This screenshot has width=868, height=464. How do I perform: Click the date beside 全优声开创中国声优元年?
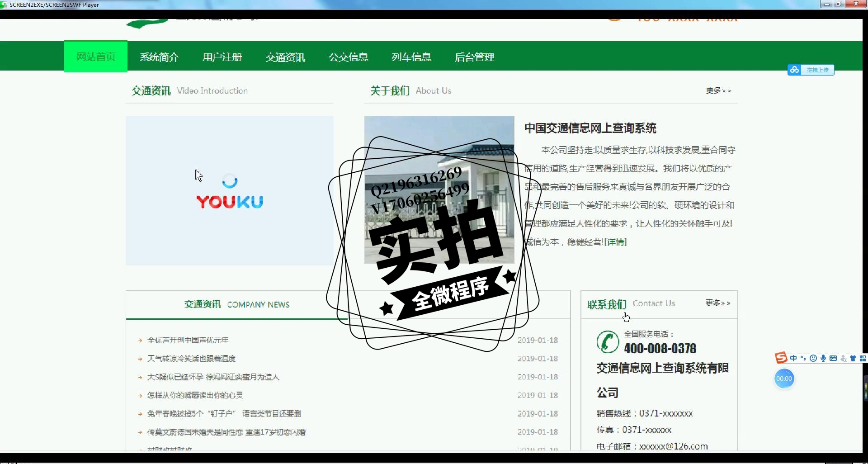538,340
